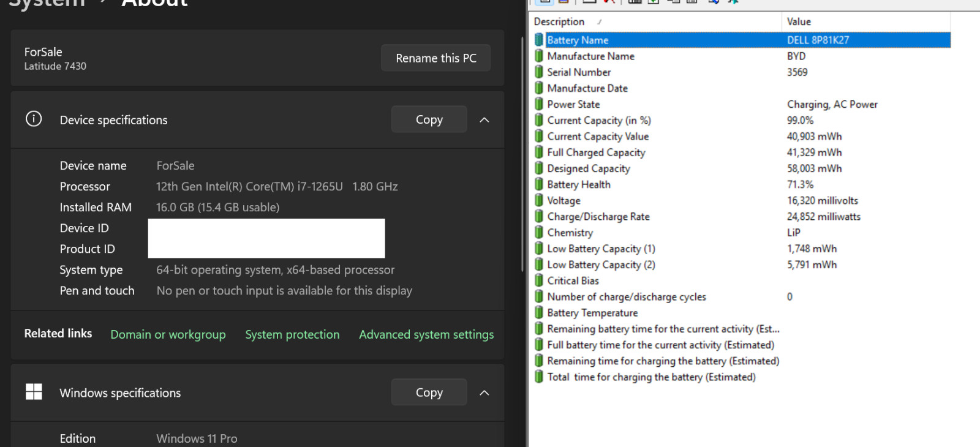Click the 71.3% battery health value
Image resolution: width=980 pixels, height=447 pixels.
801,184
